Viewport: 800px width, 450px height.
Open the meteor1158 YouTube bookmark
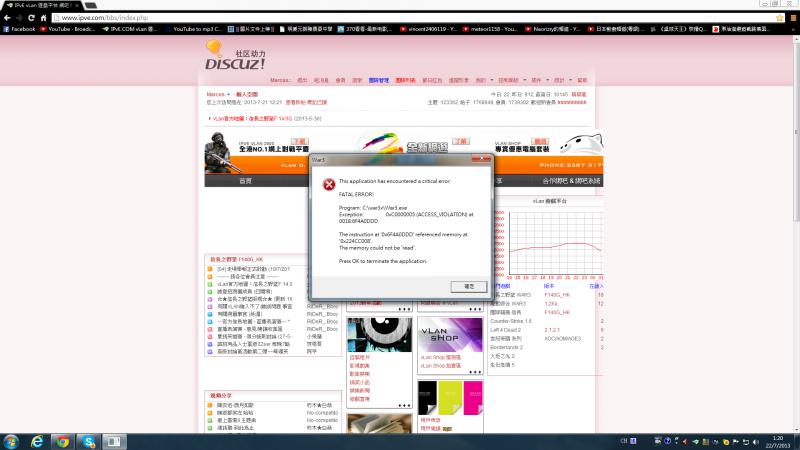[x=490, y=29]
